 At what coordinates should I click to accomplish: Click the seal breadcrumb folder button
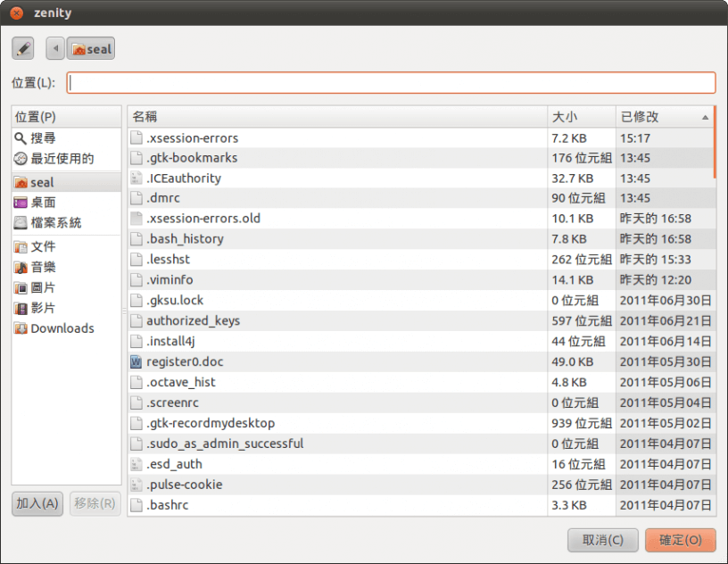click(90, 48)
